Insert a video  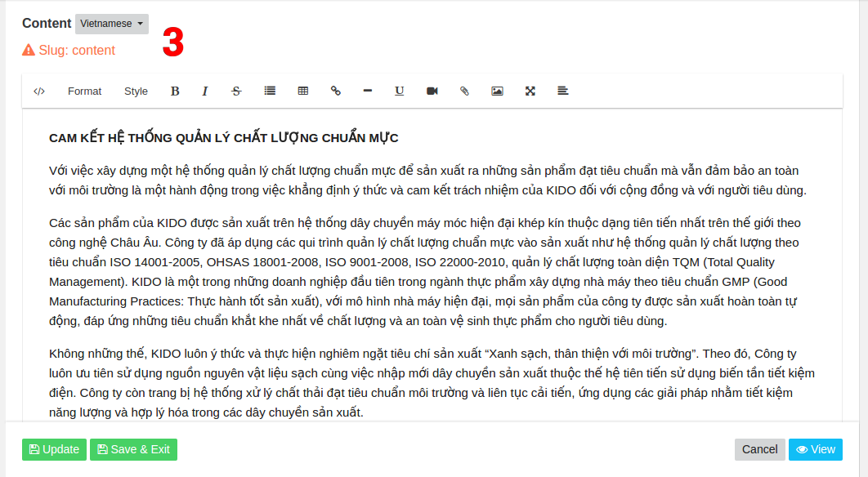pyautogui.click(x=432, y=91)
